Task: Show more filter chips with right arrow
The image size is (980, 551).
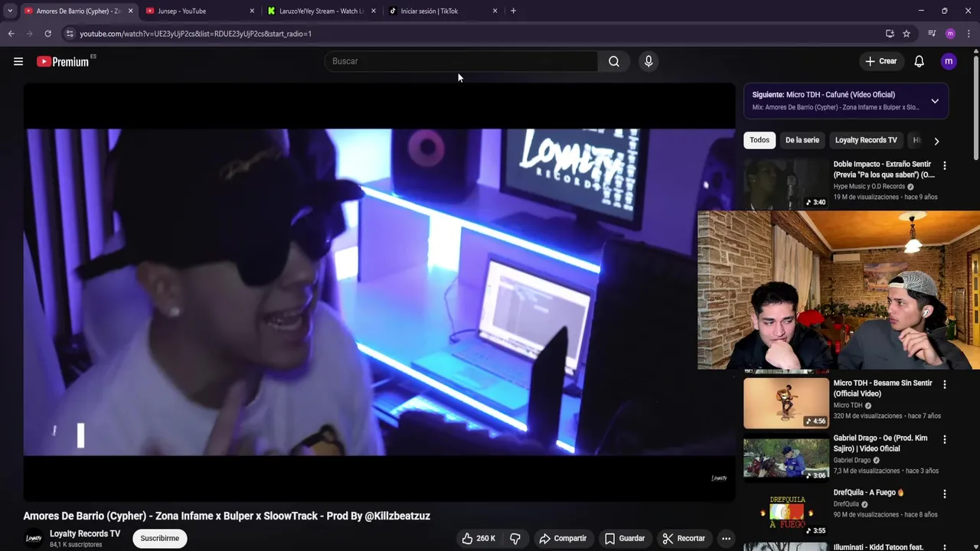Action: (936, 141)
